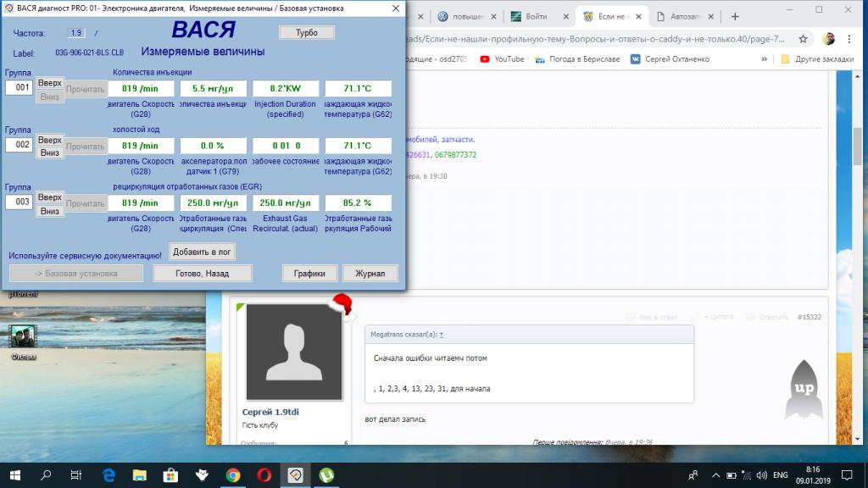Open the 'Сергей Охтаненко' VK bookmark
This screenshot has width=868, height=488.
point(670,59)
